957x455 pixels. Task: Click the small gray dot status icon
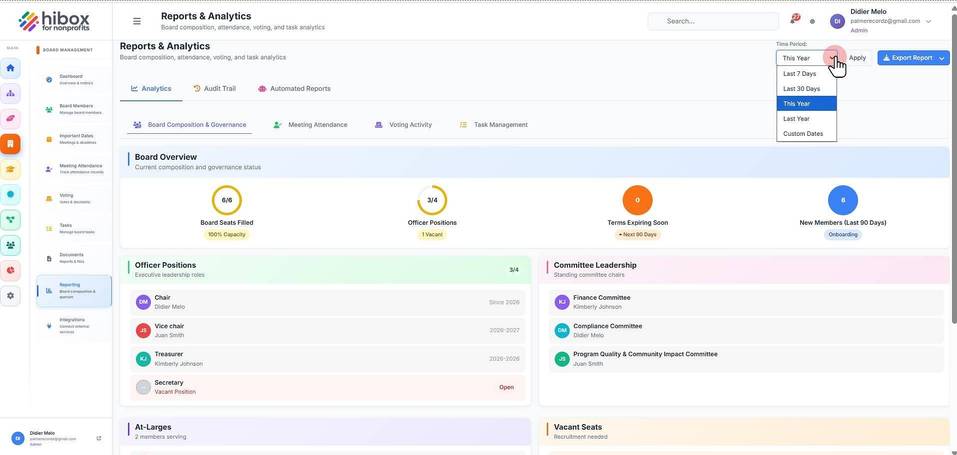812,21
